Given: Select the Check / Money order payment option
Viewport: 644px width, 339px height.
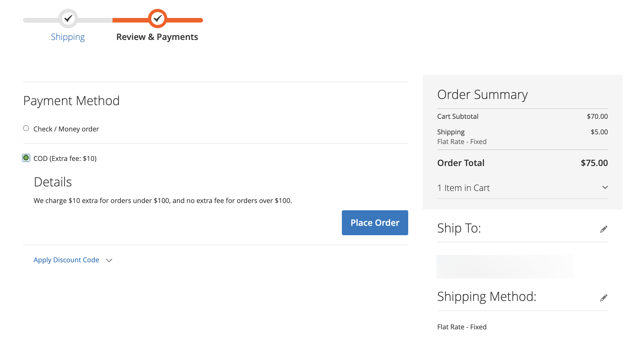Looking at the screenshot, I should point(26,128).
